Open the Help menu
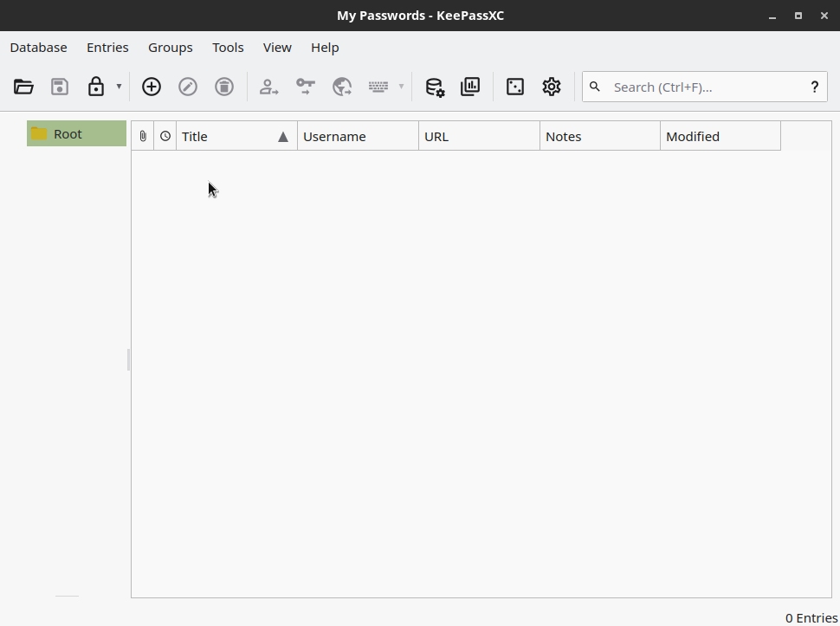The width and height of the screenshot is (840, 626). pos(325,48)
